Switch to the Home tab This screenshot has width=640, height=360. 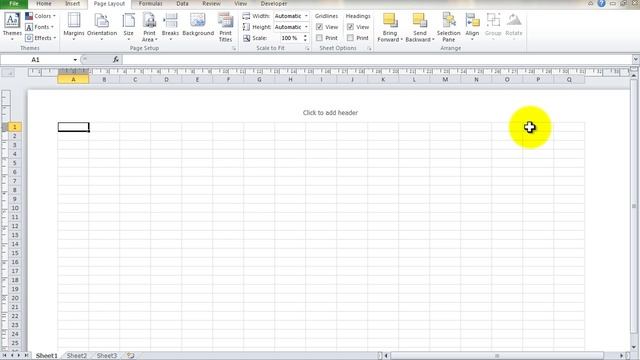(x=44, y=4)
